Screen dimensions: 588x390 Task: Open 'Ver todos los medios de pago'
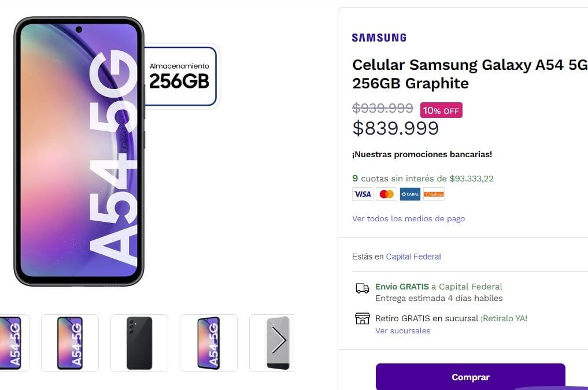[x=408, y=218]
